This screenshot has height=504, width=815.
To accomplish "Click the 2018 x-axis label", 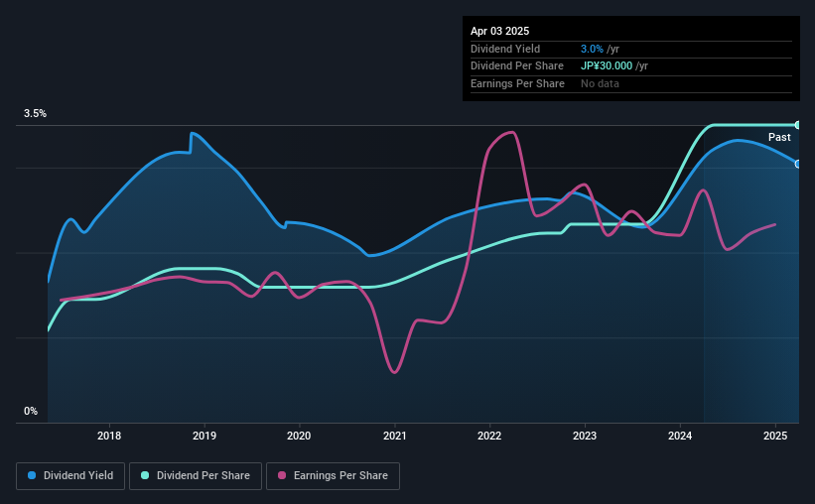I will 109,436.
